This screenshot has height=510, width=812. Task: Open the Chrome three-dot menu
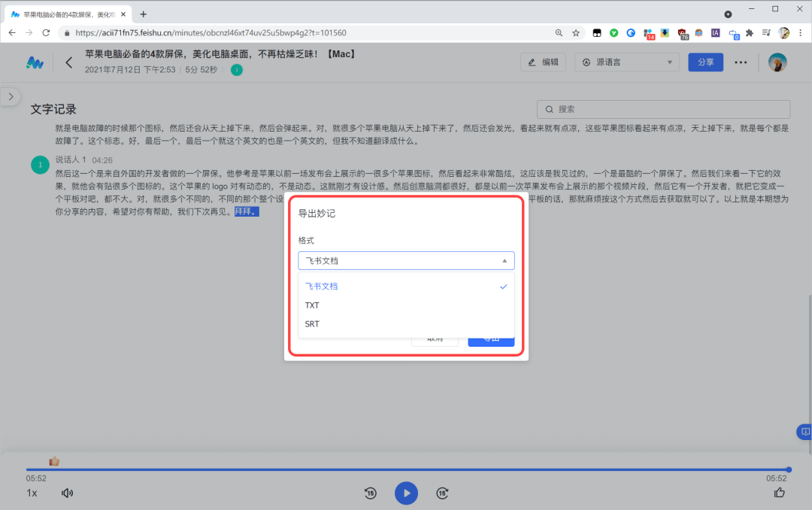tap(800, 32)
